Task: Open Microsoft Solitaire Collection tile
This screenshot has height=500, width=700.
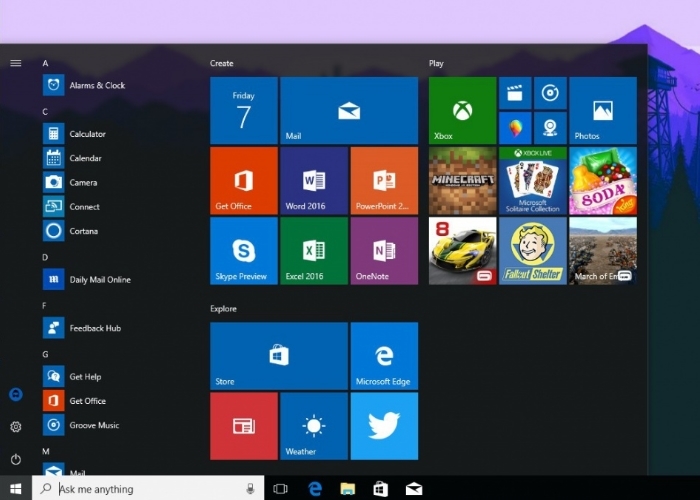Action: (x=533, y=181)
